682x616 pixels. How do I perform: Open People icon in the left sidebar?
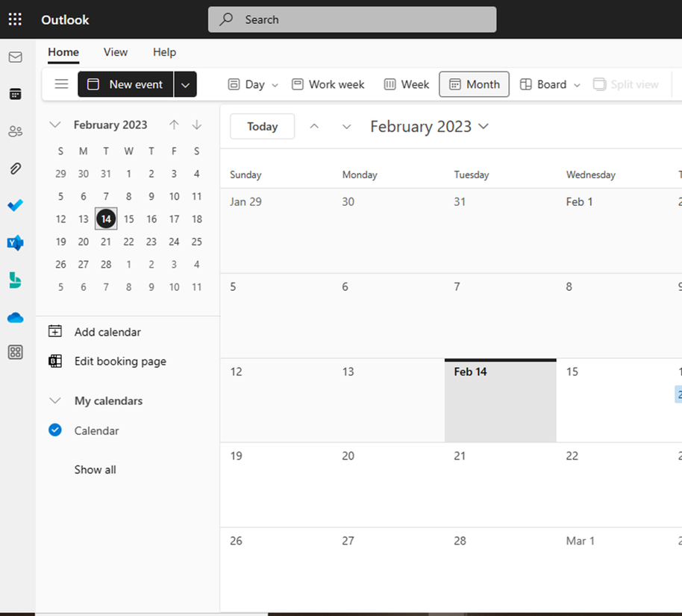tap(15, 131)
